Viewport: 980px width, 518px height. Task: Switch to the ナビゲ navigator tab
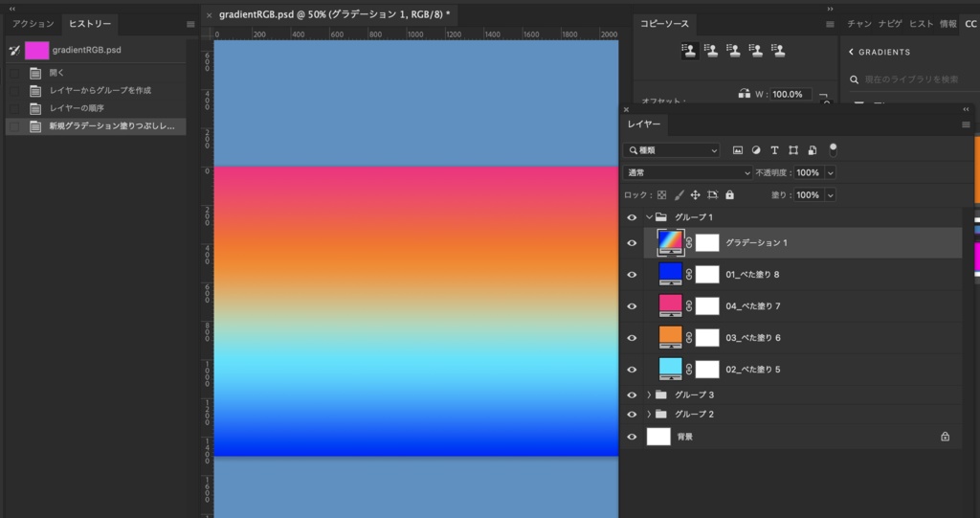890,24
